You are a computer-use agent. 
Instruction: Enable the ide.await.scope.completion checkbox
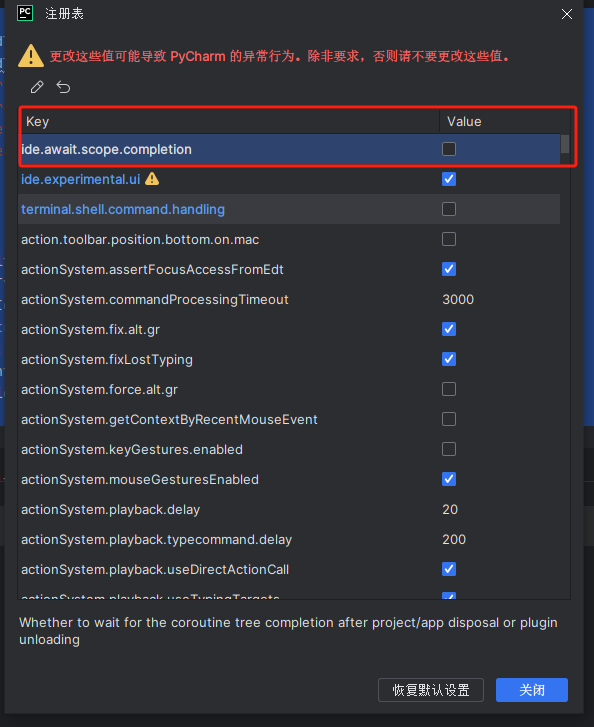coord(449,149)
